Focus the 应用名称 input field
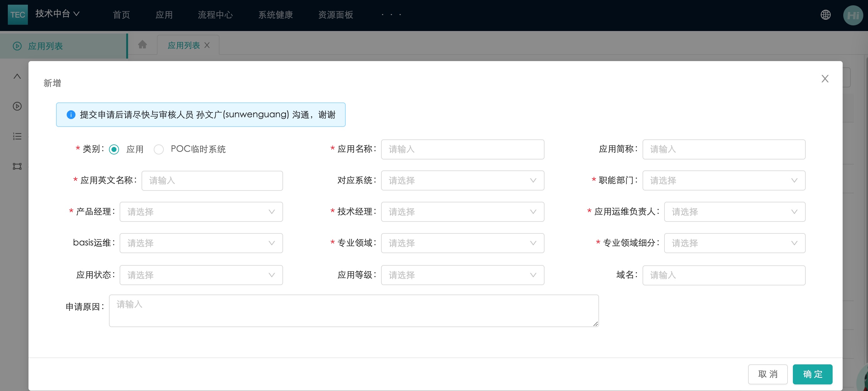868x391 pixels. click(462, 149)
